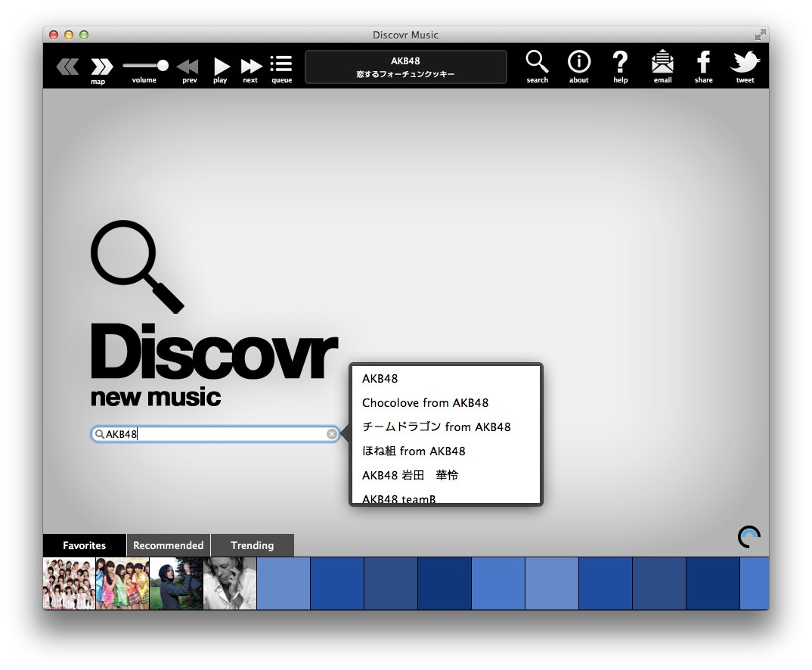Switch to the Trending tab
The height and width of the screenshot is (670, 812).
[x=253, y=545]
